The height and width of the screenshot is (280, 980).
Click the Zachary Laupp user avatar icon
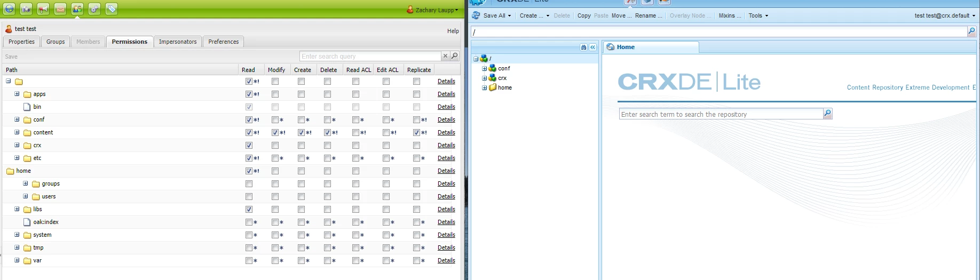(x=410, y=10)
